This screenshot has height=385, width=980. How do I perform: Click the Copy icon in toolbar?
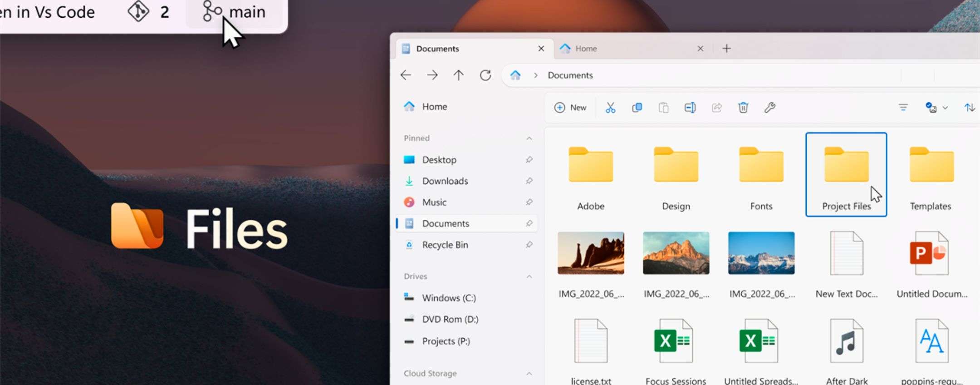pyautogui.click(x=637, y=108)
